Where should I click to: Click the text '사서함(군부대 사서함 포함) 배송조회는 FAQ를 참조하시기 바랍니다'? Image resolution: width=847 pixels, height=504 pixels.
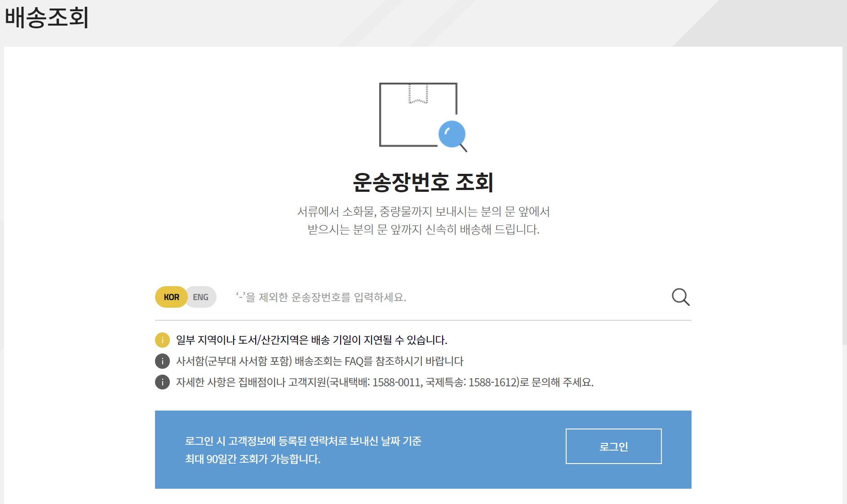click(319, 361)
